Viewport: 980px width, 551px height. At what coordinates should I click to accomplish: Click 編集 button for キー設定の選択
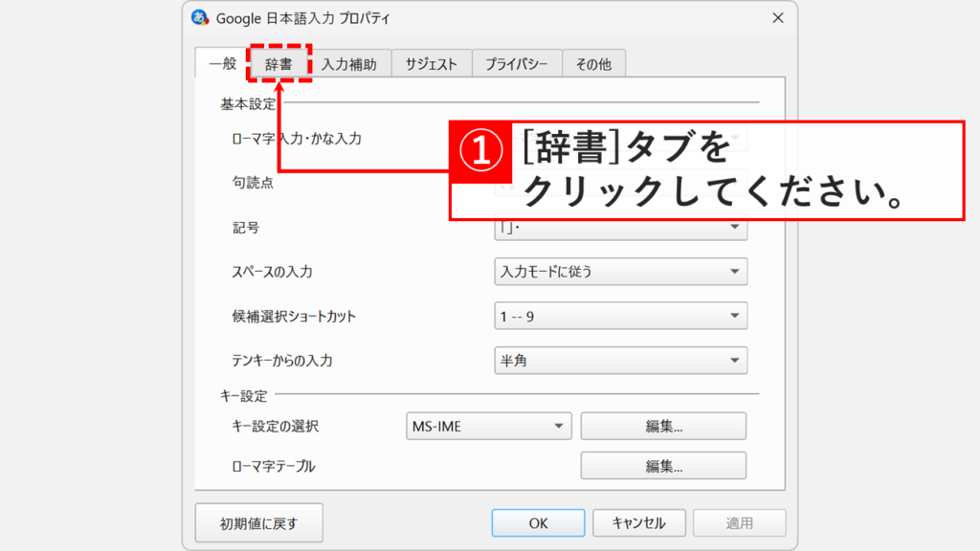(x=663, y=426)
